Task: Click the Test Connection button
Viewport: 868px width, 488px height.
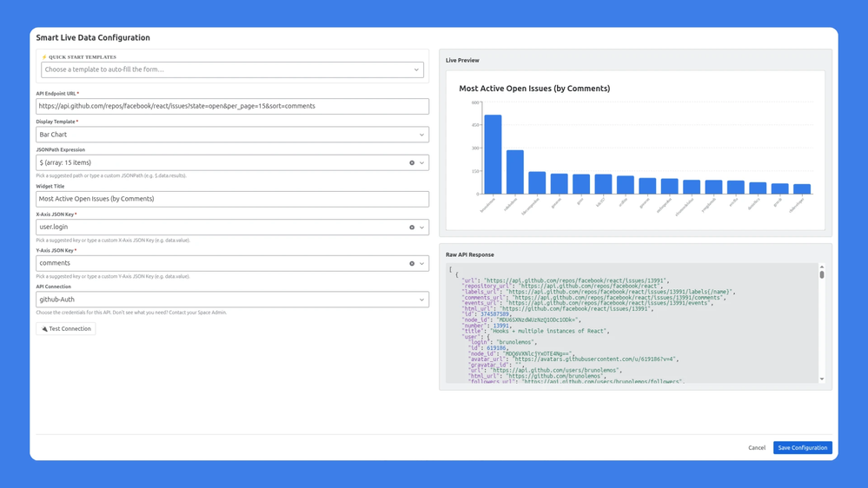Action: (66, 328)
